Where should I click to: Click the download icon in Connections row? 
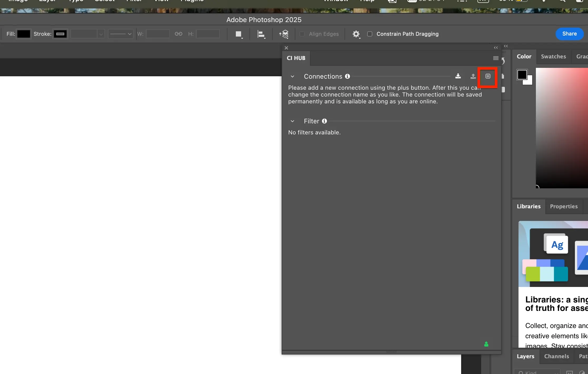(x=458, y=76)
